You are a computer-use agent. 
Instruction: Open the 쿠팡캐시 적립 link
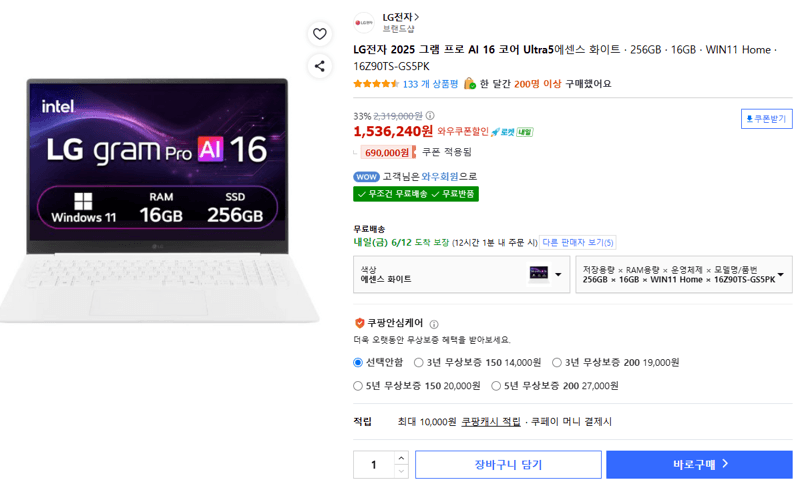click(x=491, y=422)
